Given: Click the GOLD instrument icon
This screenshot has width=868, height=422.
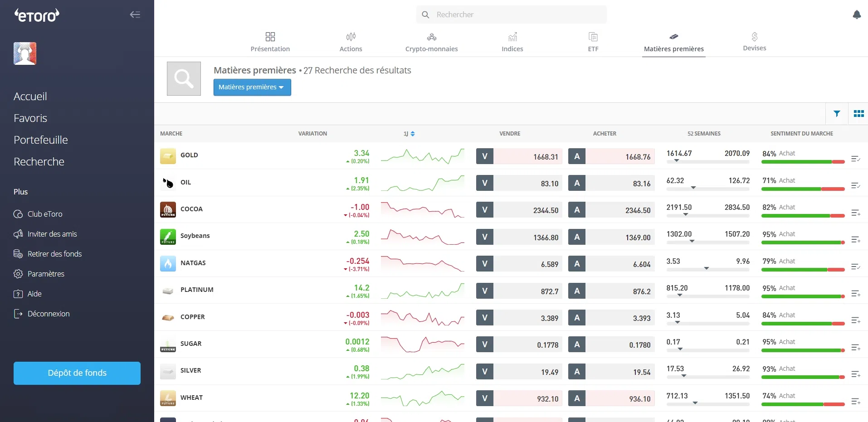Looking at the screenshot, I should click(168, 156).
